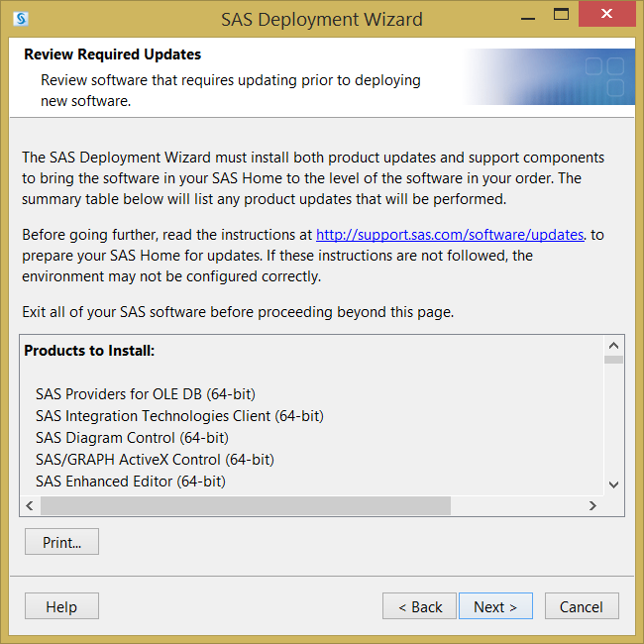
Task: Click the Print... button
Action: pos(61,542)
